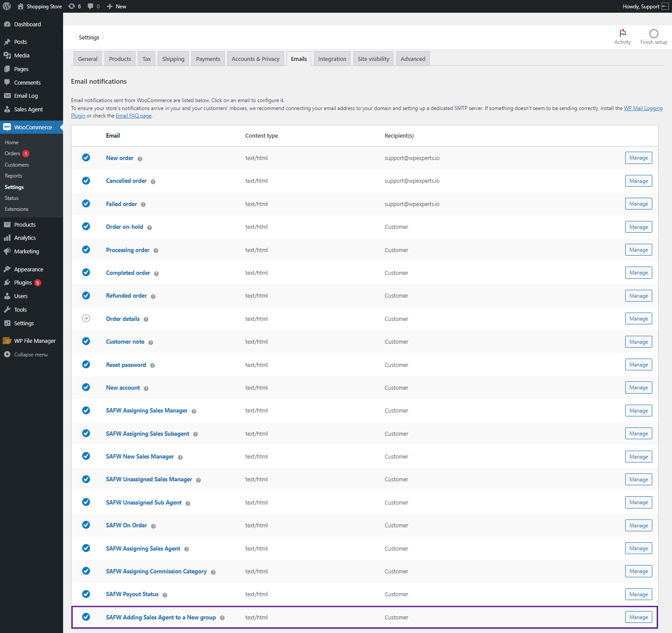Switch to the Site visibility tab
The height and width of the screenshot is (633, 672).
[x=373, y=59]
